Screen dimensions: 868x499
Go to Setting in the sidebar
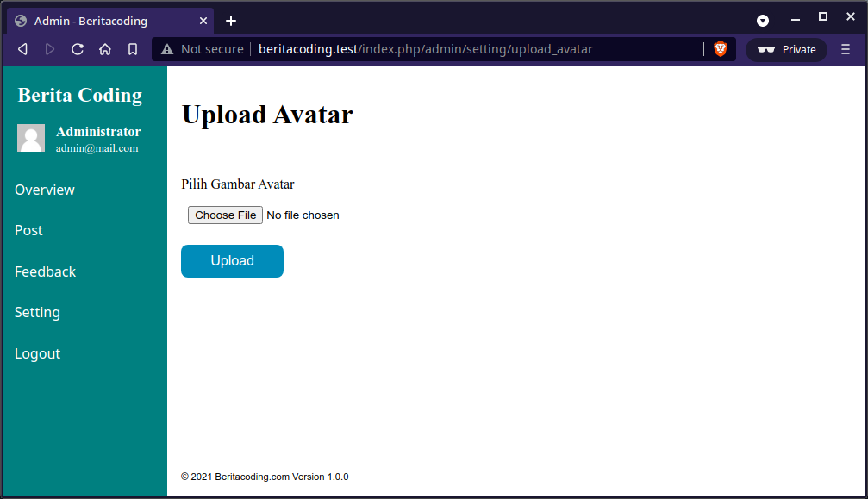pyautogui.click(x=37, y=312)
